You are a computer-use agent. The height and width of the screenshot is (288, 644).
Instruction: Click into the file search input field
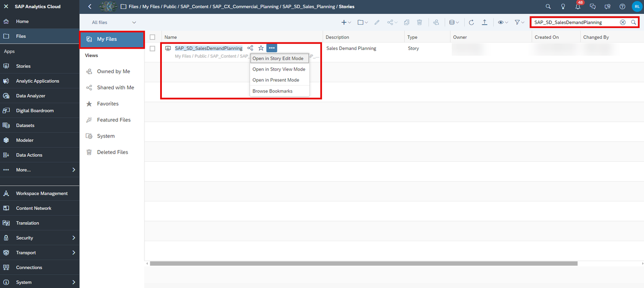coord(575,22)
